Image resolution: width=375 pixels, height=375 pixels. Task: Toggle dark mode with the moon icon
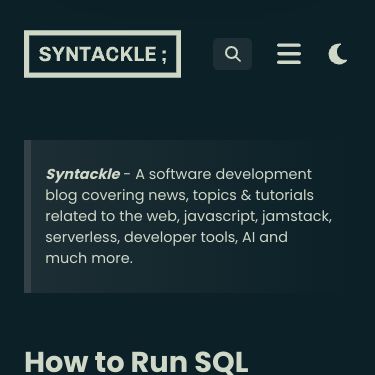pyautogui.click(x=338, y=54)
